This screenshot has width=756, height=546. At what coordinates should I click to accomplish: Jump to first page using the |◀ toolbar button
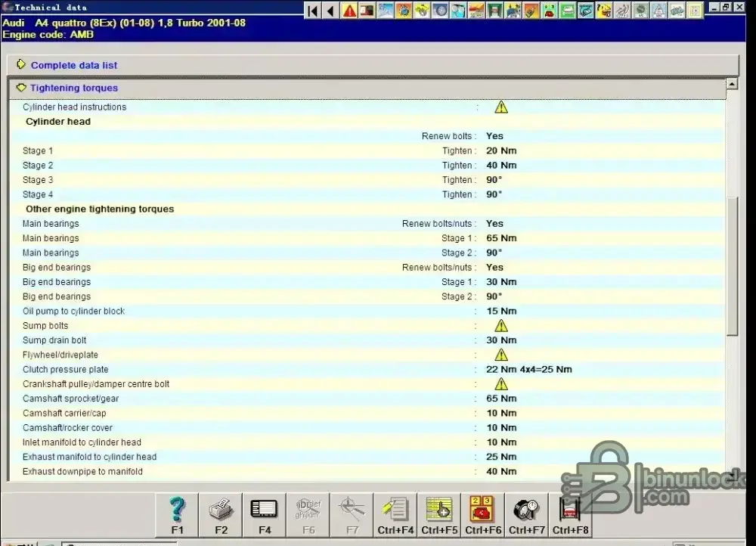click(x=312, y=10)
